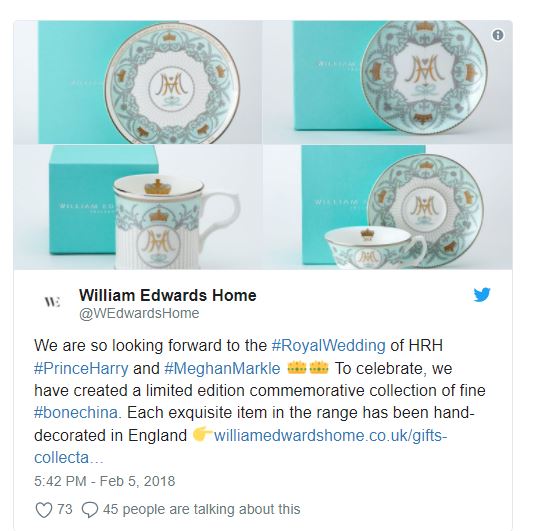Click the Twitter bird logo icon
Image resolution: width=537 pixels, height=531 pixels.
(x=482, y=295)
